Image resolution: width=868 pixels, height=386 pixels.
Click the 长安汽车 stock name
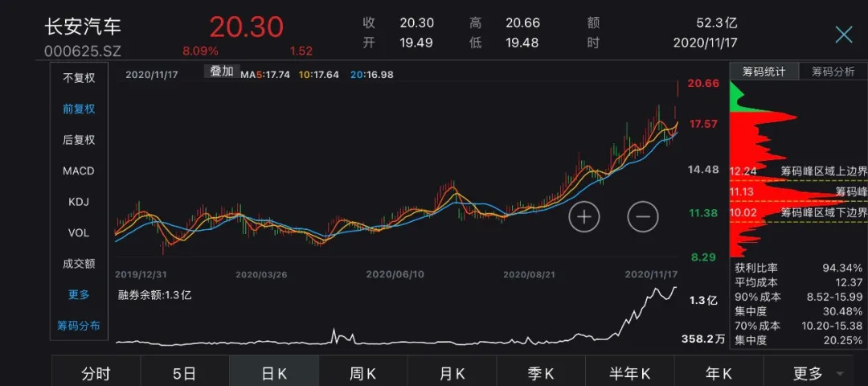coord(83,27)
